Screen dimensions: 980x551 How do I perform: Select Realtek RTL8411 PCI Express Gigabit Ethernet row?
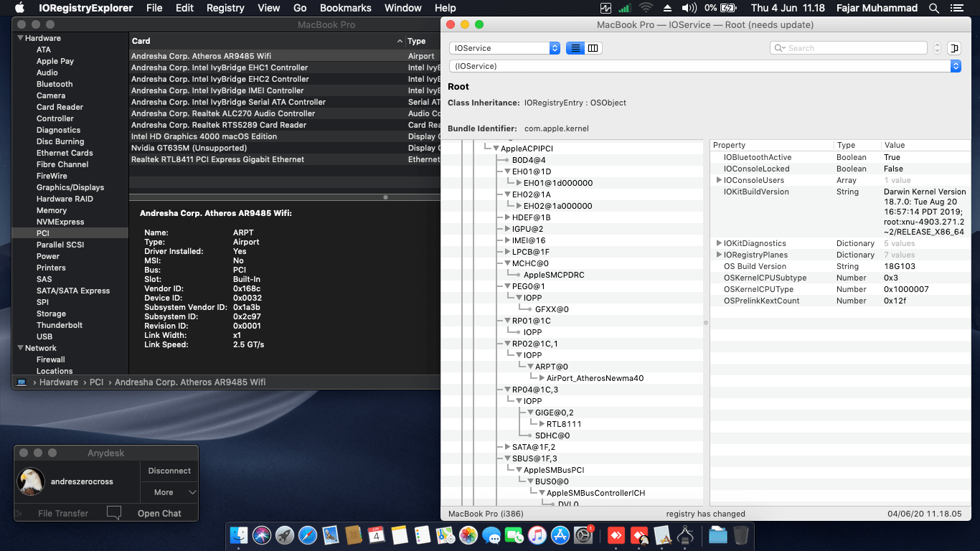286,159
